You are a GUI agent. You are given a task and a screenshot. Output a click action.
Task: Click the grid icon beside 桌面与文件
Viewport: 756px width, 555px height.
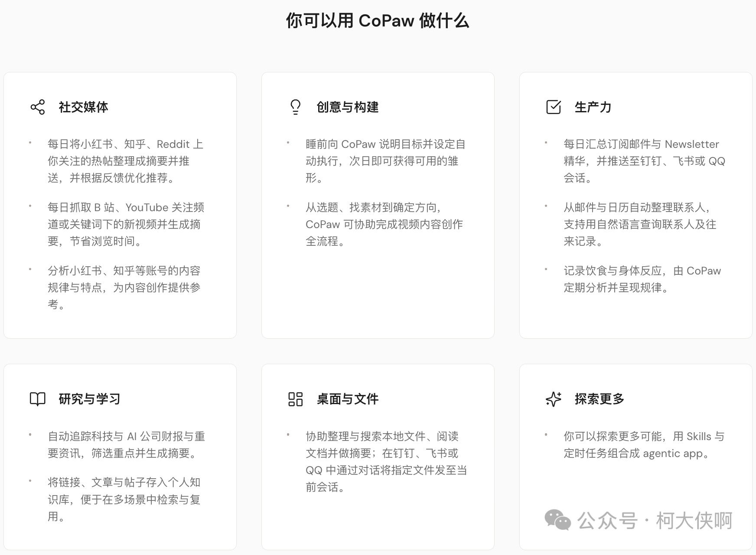click(296, 399)
